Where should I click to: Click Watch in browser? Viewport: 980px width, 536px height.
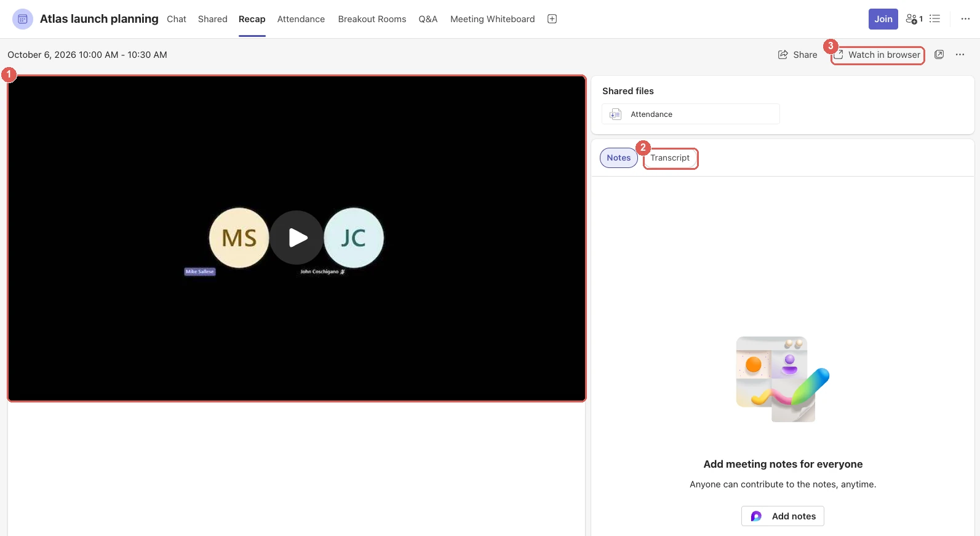coord(878,55)
